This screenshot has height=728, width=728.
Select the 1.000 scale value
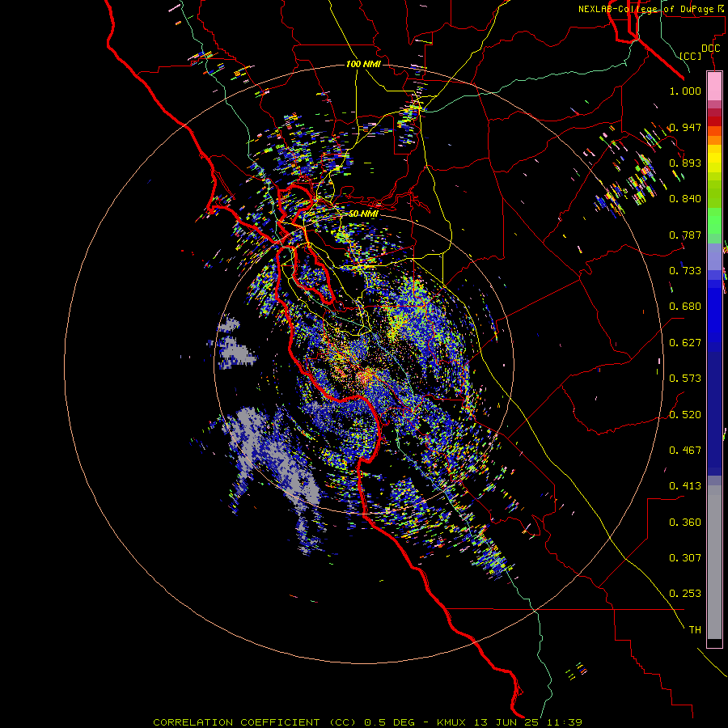tap(685, 91)
